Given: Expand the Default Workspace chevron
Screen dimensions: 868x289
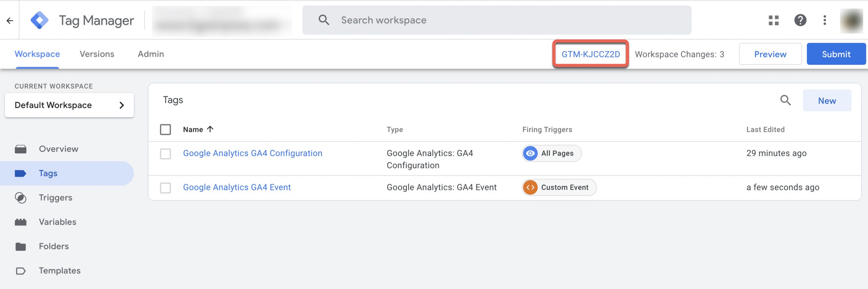Looking at the screenshot, I should point(122,105).
